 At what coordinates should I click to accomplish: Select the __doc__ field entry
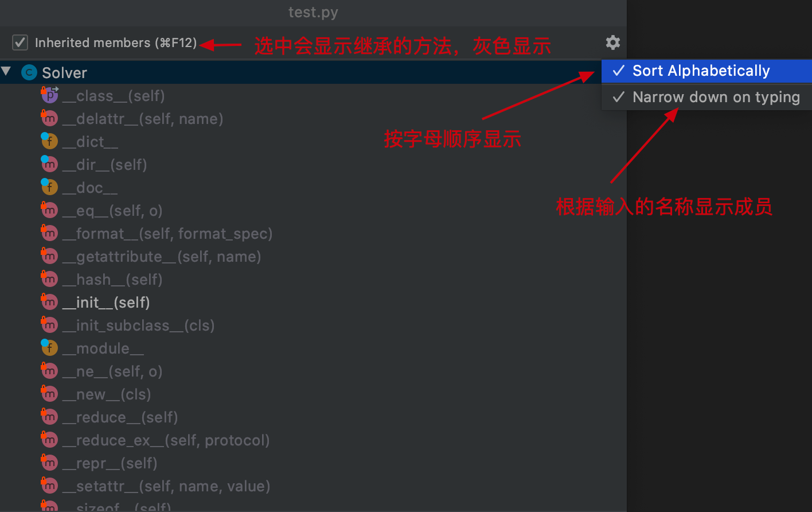click(x=90, y=188)
